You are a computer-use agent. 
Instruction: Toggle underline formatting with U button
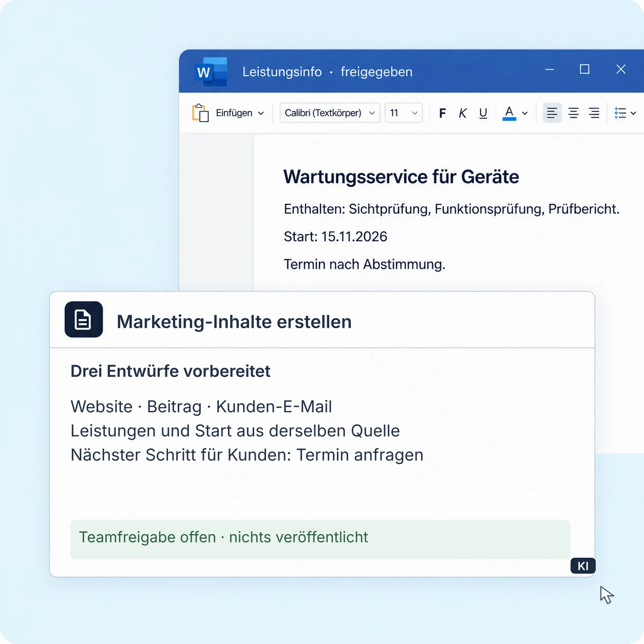(483, 113)
